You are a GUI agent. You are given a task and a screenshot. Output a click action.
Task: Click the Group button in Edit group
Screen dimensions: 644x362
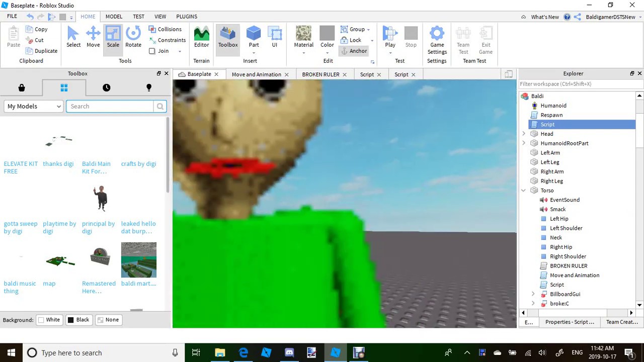(353, 29)
